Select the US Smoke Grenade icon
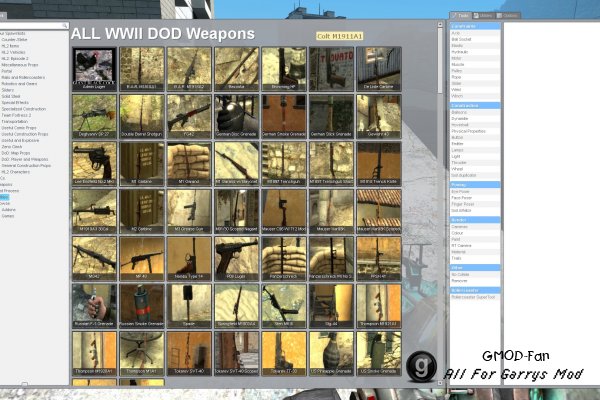The height and width of the screenshot is (400, 600). 379,354
